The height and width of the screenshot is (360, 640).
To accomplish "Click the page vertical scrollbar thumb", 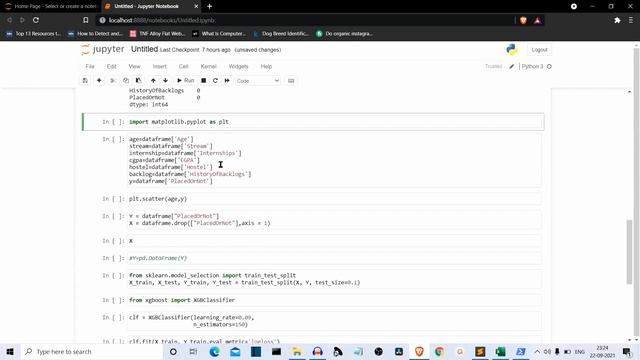I will pos(629,251).
